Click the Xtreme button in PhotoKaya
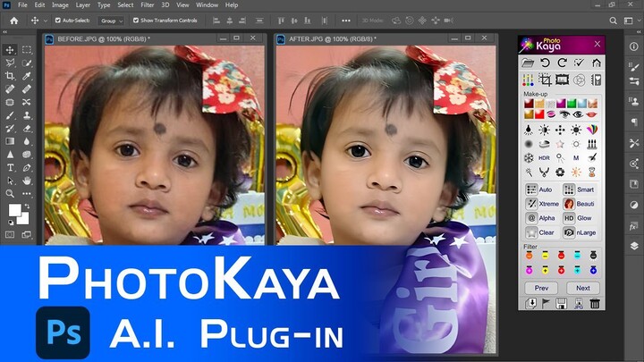The height and width of the screenshot is (362, 644). [542, 204]
